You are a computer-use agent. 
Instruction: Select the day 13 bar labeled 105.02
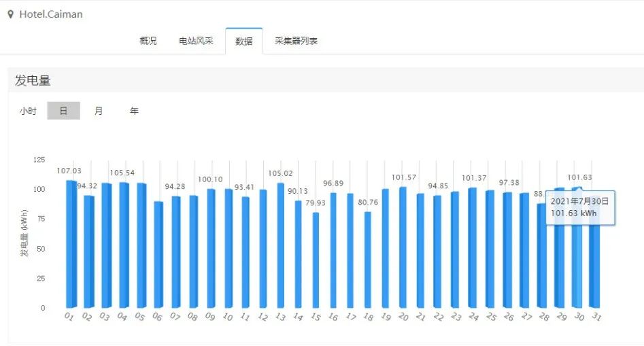280,245
